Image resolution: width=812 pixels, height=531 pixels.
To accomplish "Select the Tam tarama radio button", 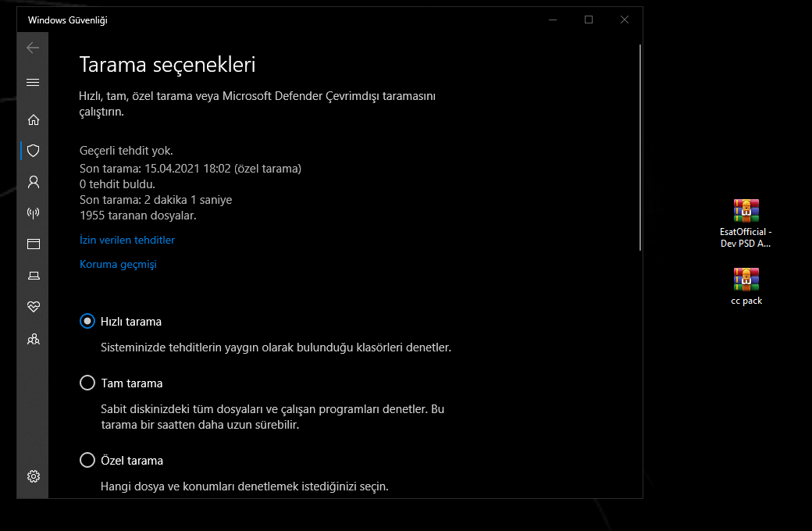I will point(87,383).
